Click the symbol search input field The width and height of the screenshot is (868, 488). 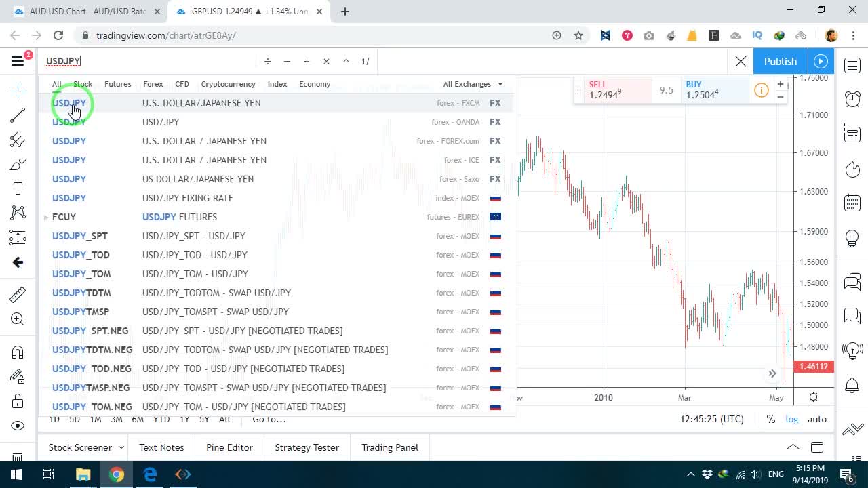click(148, 61)
